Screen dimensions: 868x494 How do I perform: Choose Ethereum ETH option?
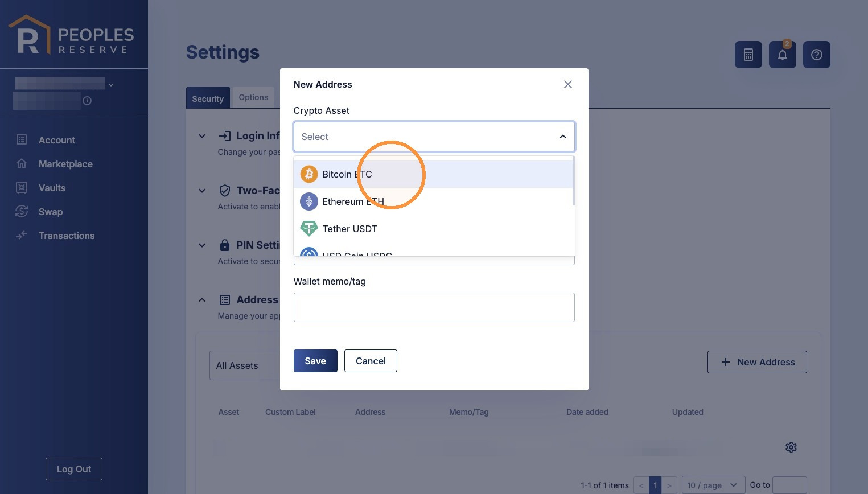point(434,201)
